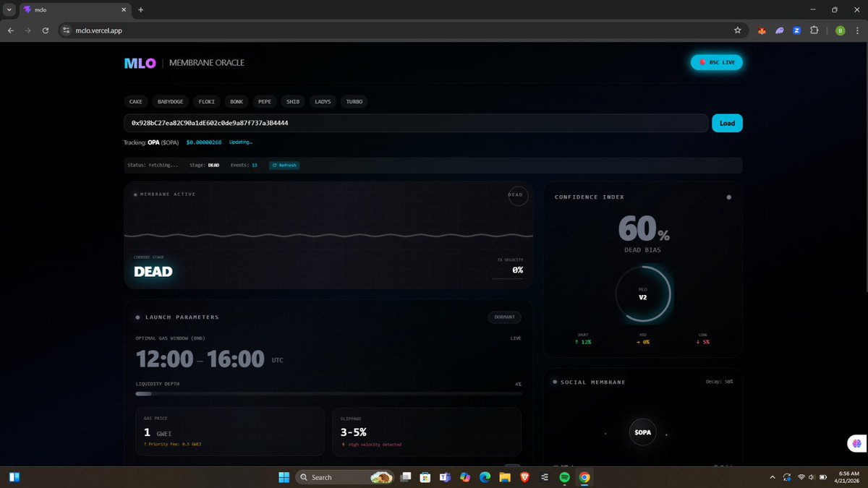Open Chrome from the taskbar
Viewport: 868px width, 488px height.
pyautogui.click(x=584, y=476)
